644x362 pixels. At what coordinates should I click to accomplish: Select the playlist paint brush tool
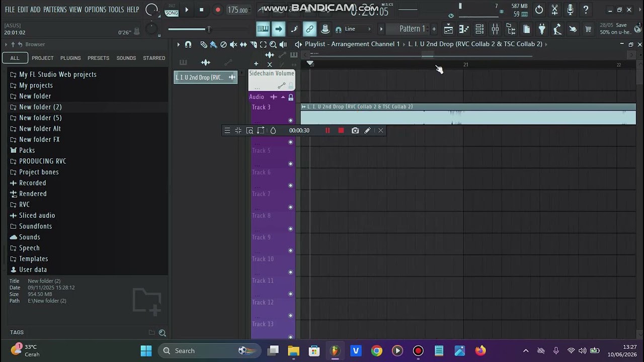click(213, 44)
